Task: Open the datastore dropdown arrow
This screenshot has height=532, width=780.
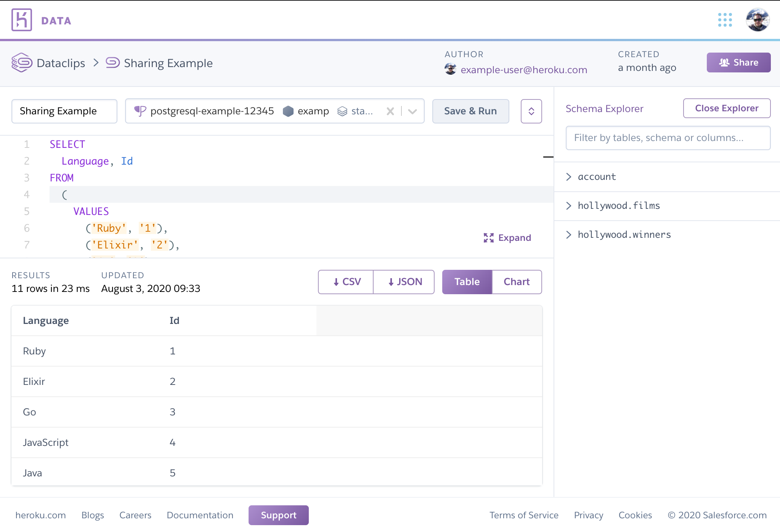Action: pos(412,111)
